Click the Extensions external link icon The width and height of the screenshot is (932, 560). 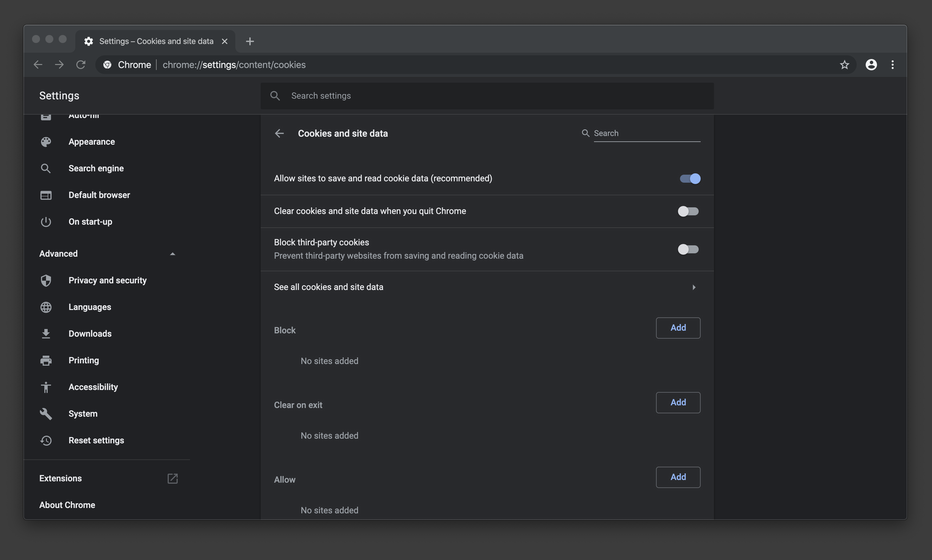pyautogui.click(x=172, y=478)
